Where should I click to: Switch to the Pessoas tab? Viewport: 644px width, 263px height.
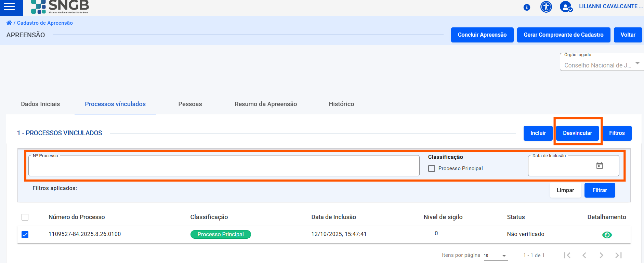pyautogui.click(x=190, y=104)
